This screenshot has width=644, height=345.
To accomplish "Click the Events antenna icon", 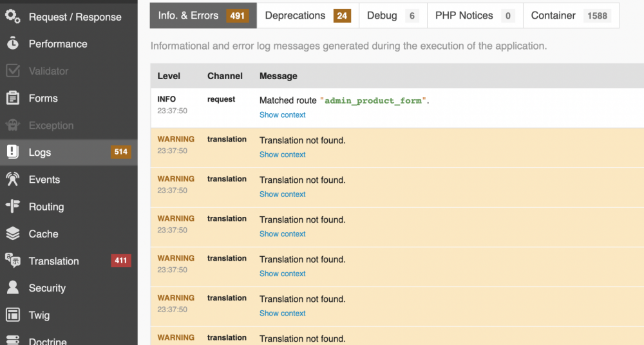I will [13, 180].
